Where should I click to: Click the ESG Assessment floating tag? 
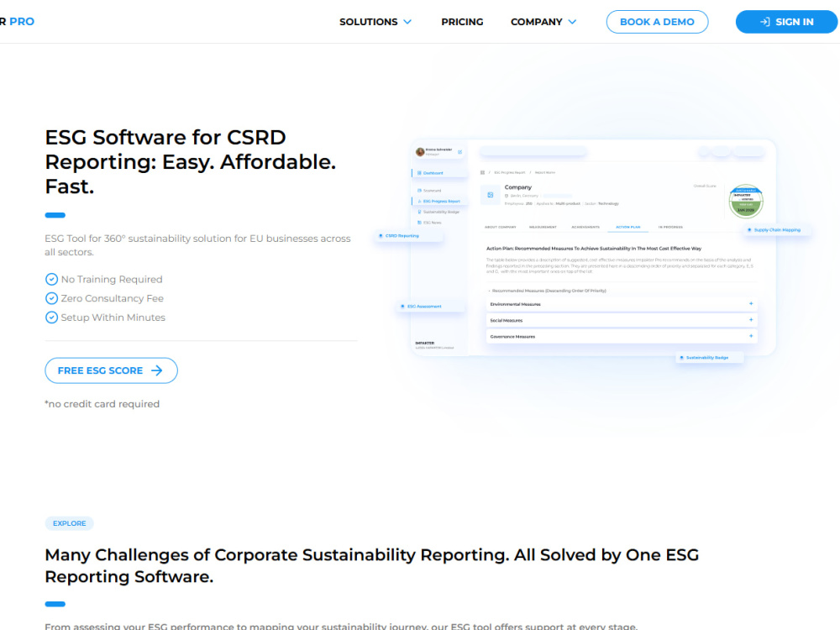point(430,307)
